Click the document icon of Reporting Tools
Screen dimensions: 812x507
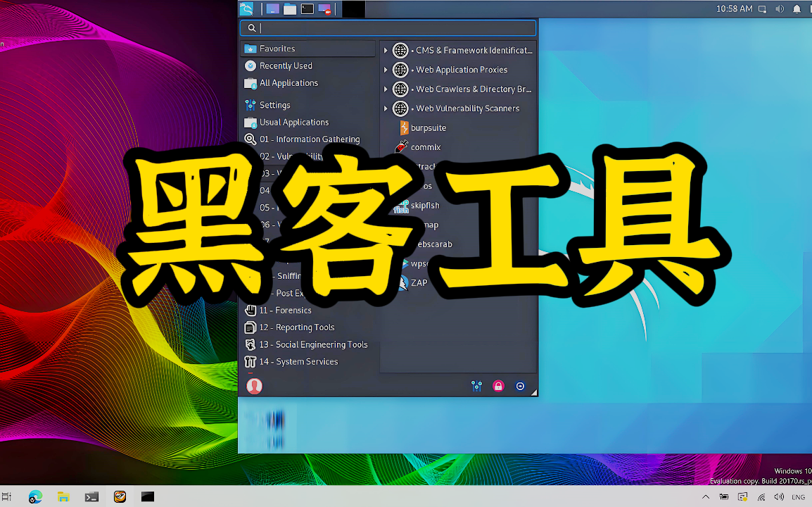[x=250, y=327]
